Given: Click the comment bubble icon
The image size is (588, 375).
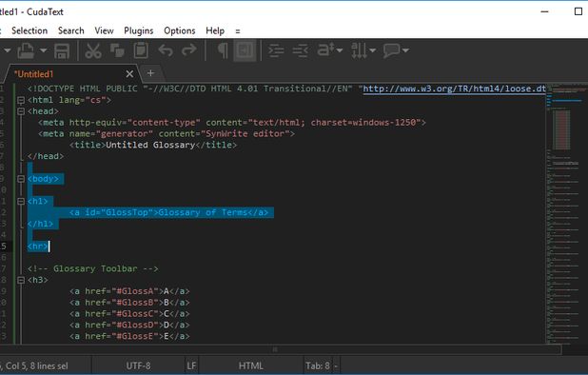Looking at the screenshot, I should [x=391, y=50].
